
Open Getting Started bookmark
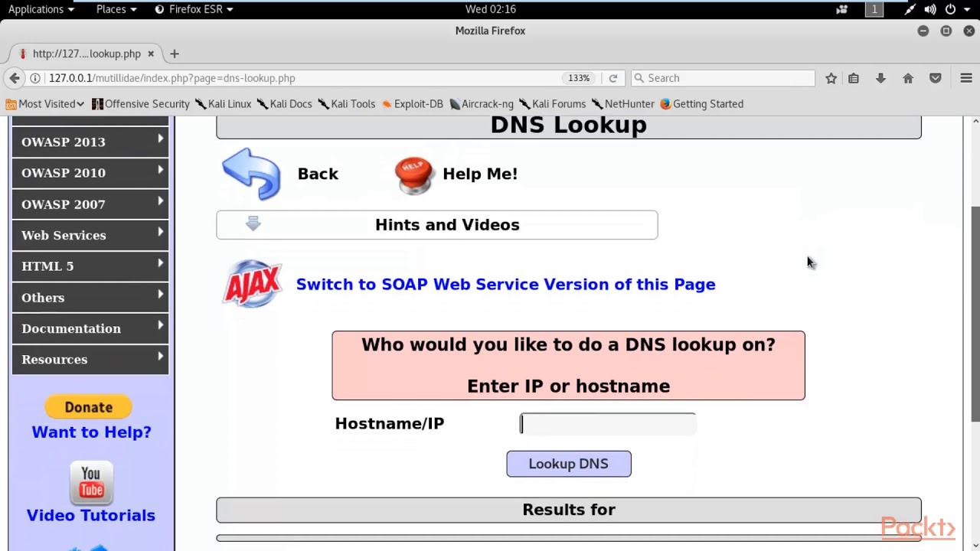pyautogui.click(x=701, y=104)
